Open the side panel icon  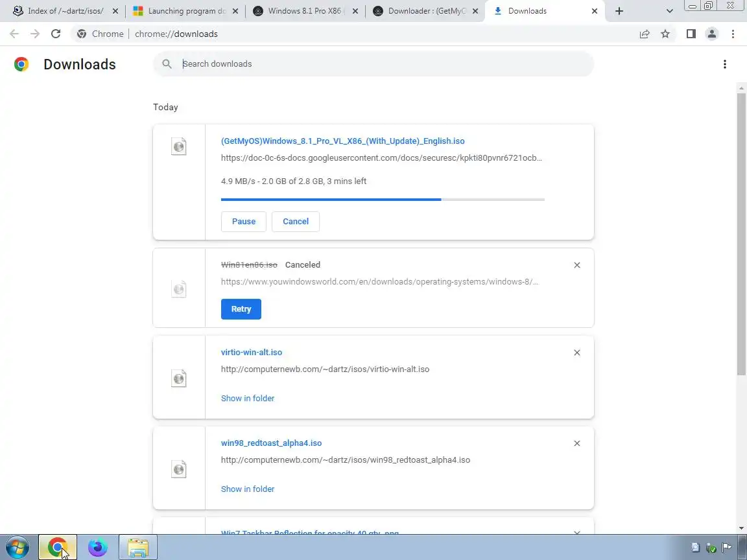pos(691,34)
